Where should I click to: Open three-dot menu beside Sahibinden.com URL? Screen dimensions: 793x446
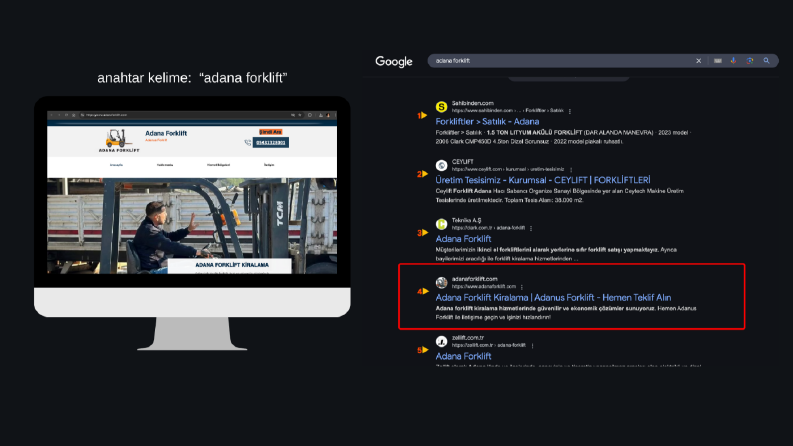tap(570, 111)
